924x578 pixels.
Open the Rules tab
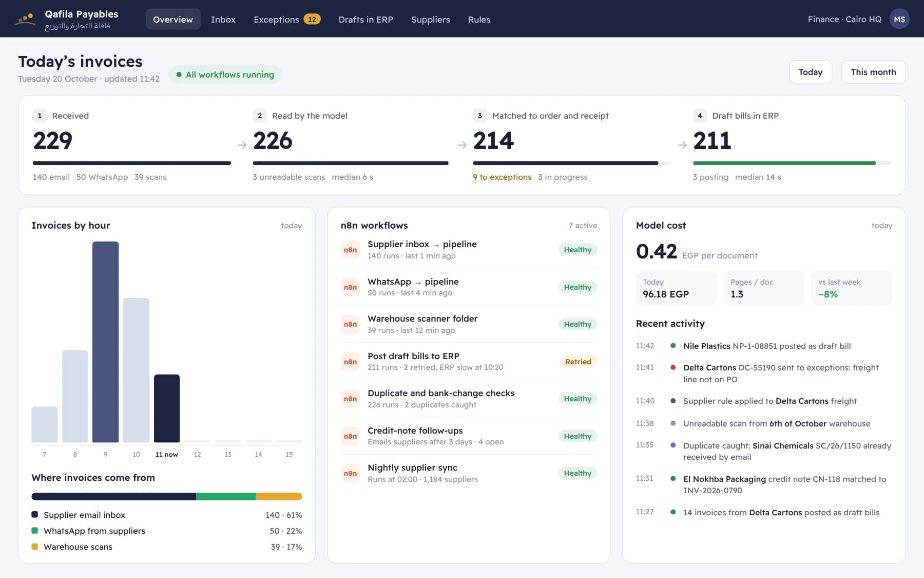pyautogui.click(x=479, y=20)
